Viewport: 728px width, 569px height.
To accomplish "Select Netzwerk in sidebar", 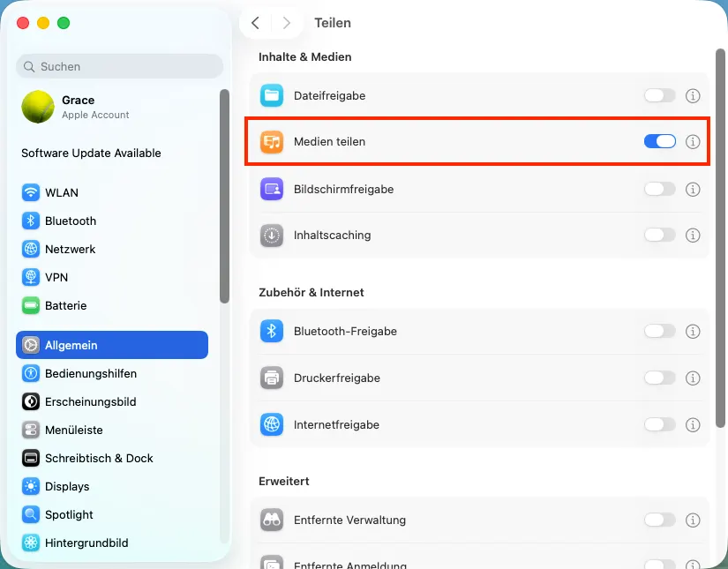I will pyautogui.click(x=111, y=250).
